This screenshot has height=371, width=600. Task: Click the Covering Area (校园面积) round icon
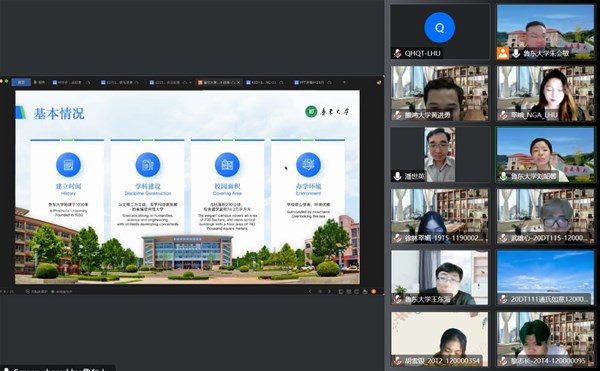point(227,164)
